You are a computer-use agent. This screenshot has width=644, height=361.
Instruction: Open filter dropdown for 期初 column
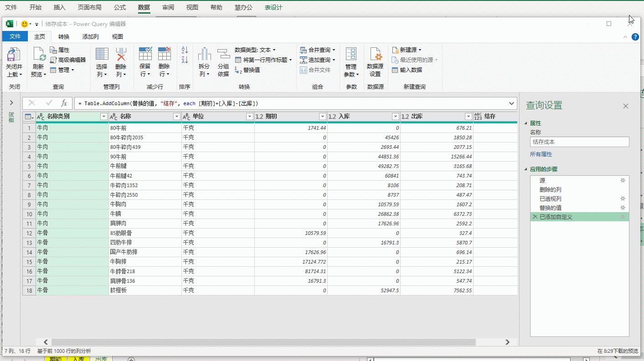(322, 117)
